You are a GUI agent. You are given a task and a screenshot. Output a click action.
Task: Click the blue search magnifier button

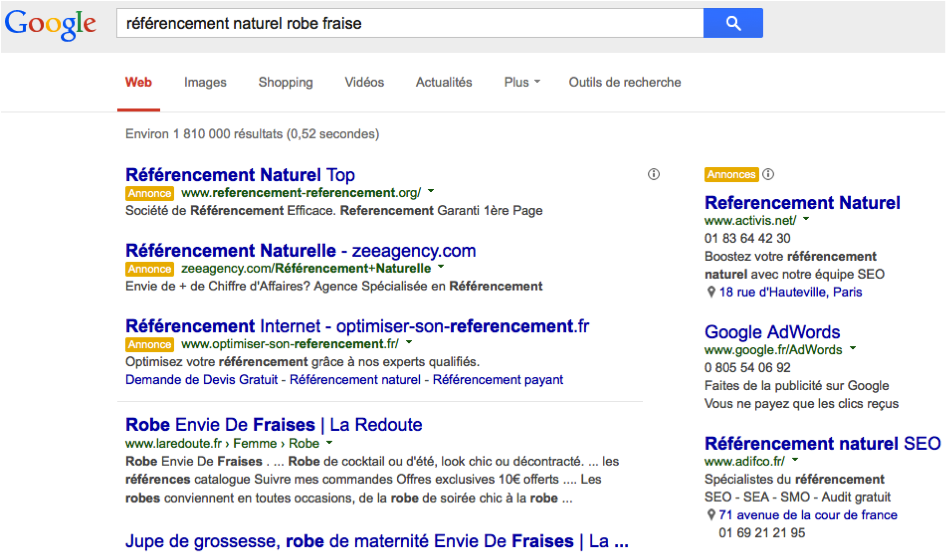tap(732, 23)
